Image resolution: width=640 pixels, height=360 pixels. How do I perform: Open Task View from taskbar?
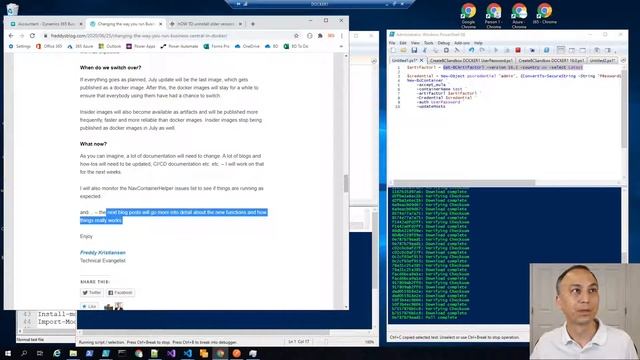pyautogui.click(x=40, y=353)
